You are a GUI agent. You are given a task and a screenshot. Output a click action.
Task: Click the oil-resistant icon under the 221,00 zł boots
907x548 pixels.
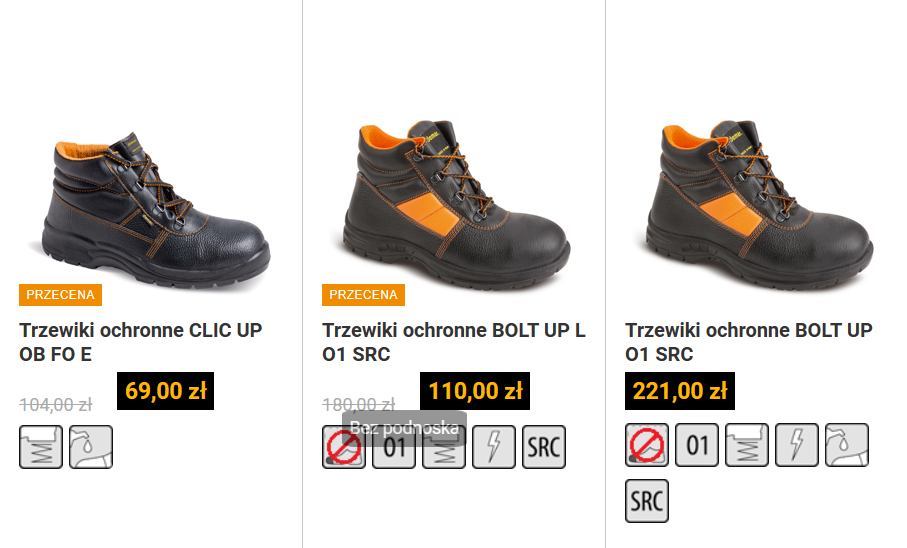tap(847, 444)
